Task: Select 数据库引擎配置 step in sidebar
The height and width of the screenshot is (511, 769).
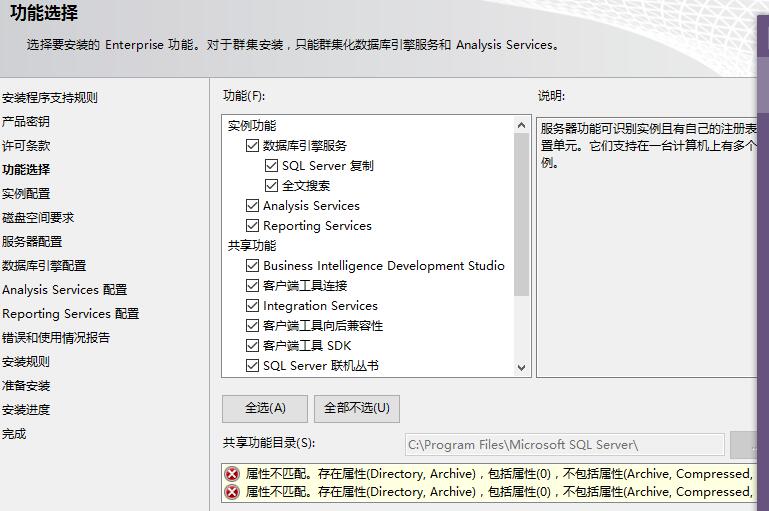Action: 44,266
